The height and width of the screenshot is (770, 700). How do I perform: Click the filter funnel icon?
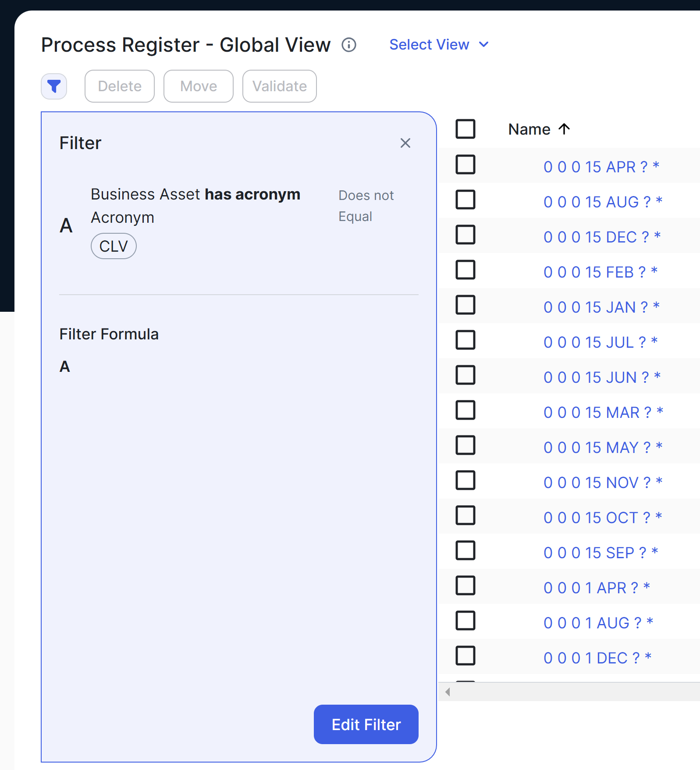point(54,86)
